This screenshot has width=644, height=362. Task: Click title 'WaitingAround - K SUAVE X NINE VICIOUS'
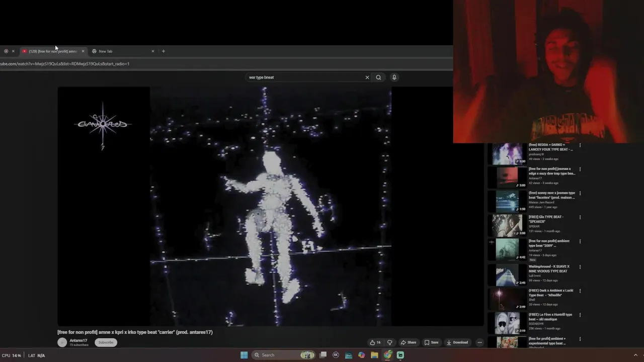pos(549,269)
